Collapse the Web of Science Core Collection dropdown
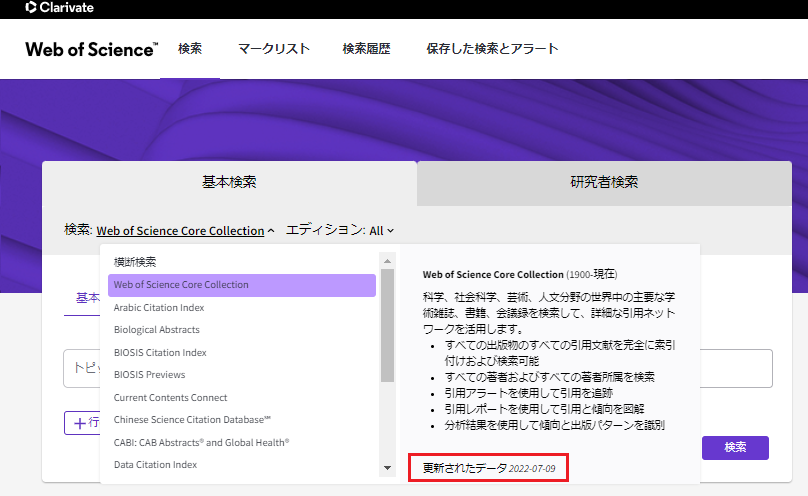The height and width of the screenshot is (496, 808). pos(185,230)
